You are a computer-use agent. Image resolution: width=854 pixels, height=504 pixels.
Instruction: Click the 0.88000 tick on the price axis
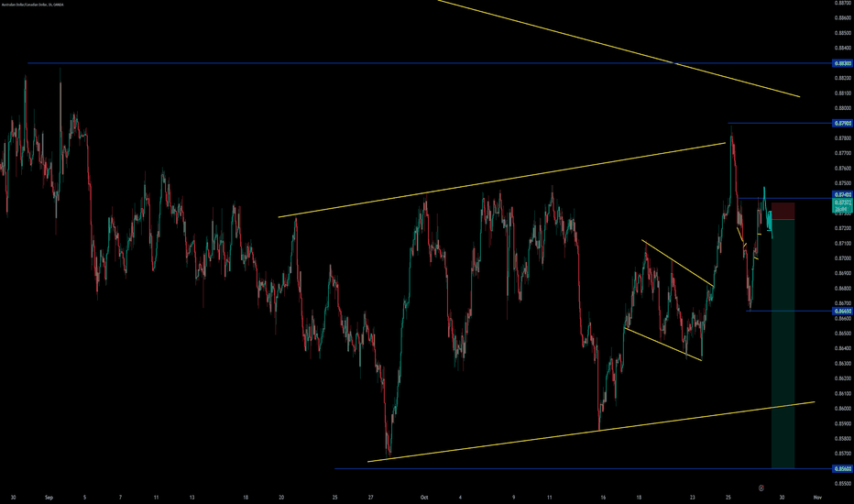(842, 108)
